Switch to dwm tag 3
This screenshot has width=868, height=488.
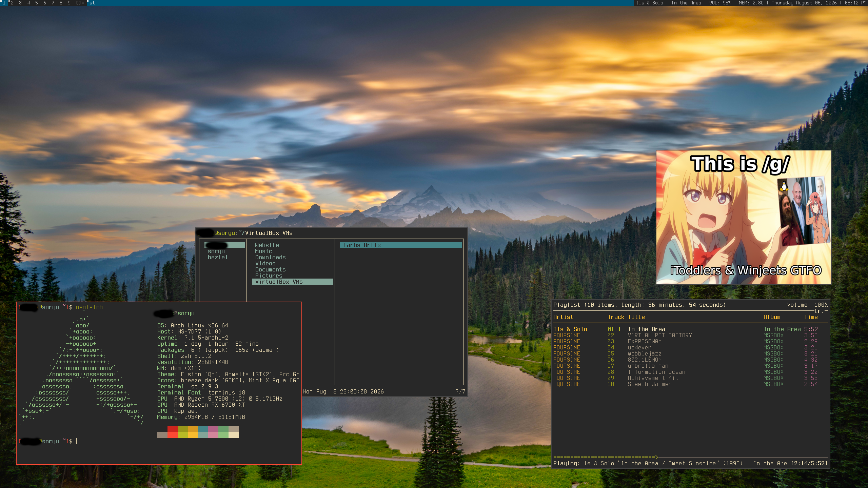pos(20,3)
